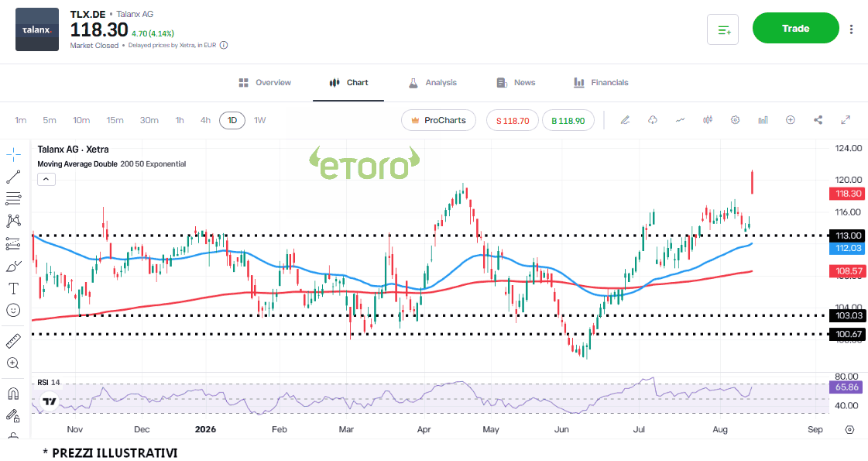Open the Talanx logo thumbnail
The image size is (868, 461).
[37, 30]
